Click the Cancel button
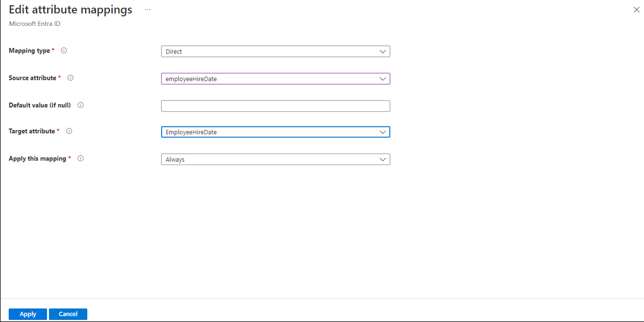This screenshot has width=644, height=322. pos(68,314)
